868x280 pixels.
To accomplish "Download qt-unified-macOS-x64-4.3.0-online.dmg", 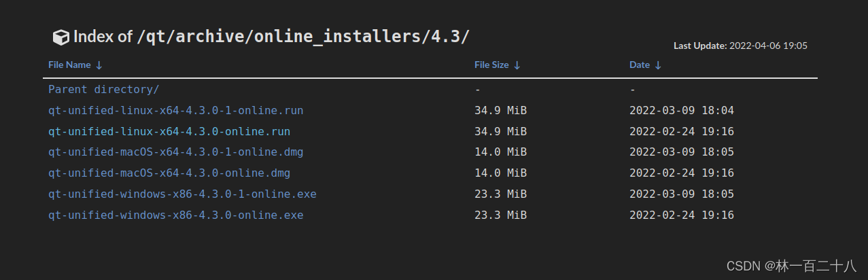I will click(x=169, y=173).
